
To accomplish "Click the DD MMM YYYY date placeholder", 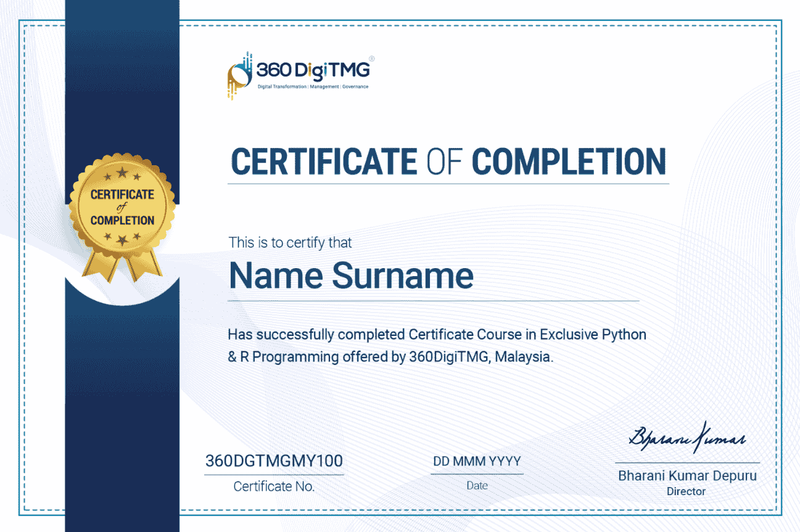I will pyautogui.click(x=476, y=461).
